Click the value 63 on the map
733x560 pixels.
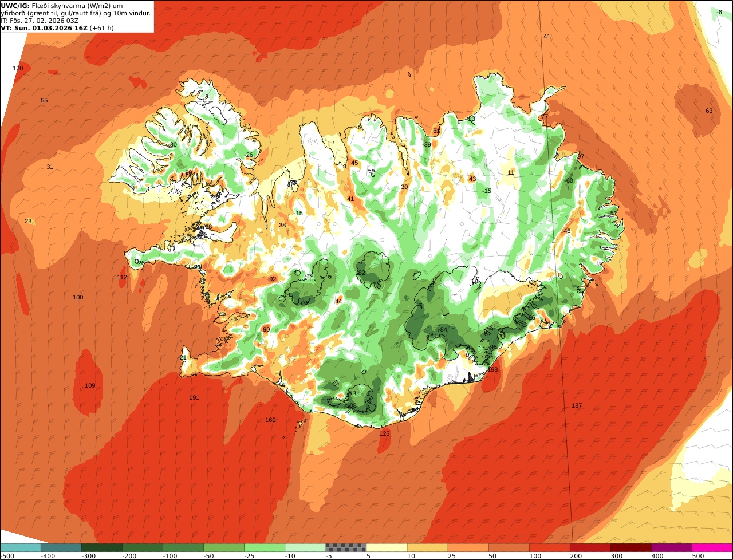point(709,111)
